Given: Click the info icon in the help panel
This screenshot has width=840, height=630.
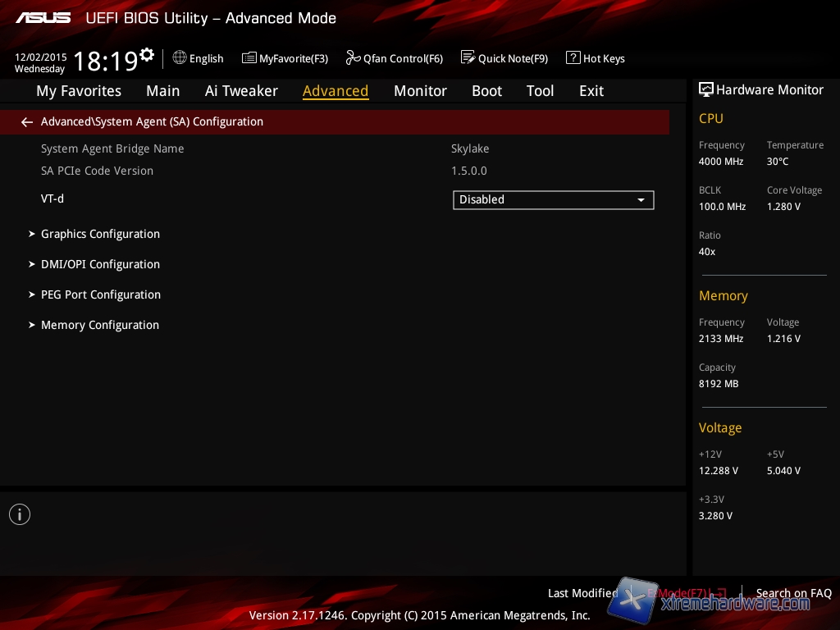Looking at the screenshot, I should tap(20, 514).
